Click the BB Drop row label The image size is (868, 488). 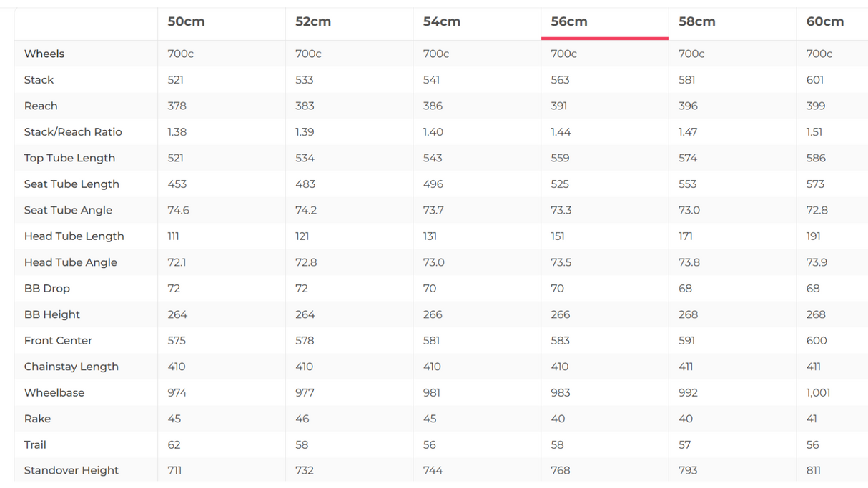point(47,289)
